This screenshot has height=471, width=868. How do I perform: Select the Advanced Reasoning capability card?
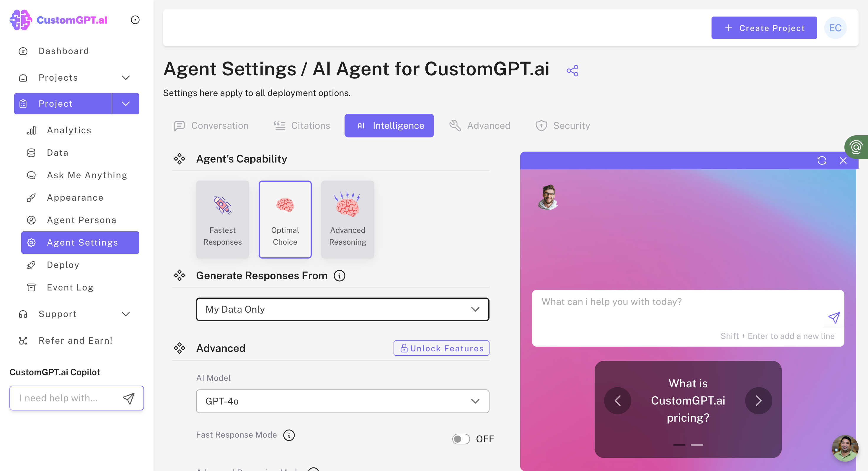point(347,219)
